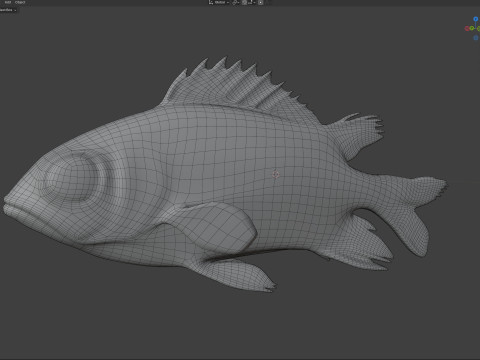Screen dimensions: 480x360
Task: Open the Global transform orientation dropdown
Action: pyautogui.click(x=219, y=2)
